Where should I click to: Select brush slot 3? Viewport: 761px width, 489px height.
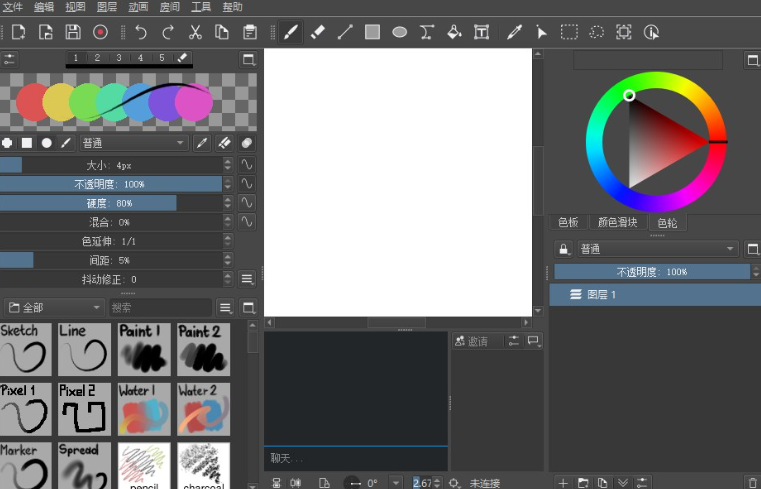click(119, 58)
